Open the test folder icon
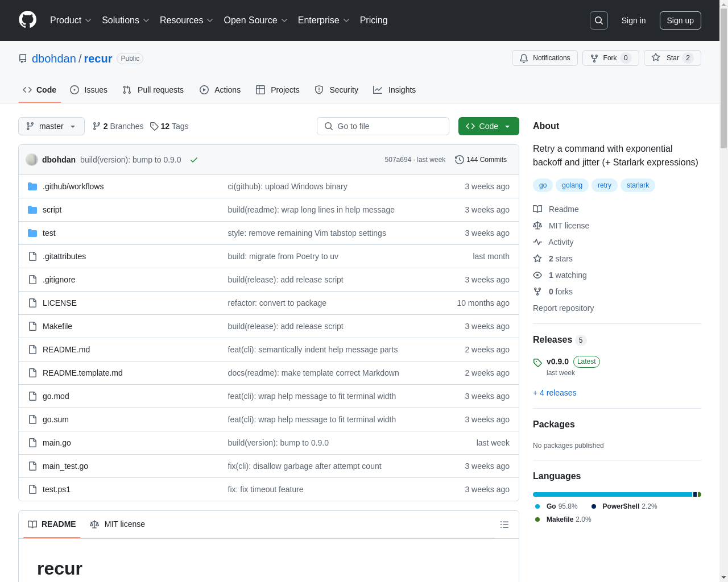Screen dimensions: 728x582 [x=32, y=233]
